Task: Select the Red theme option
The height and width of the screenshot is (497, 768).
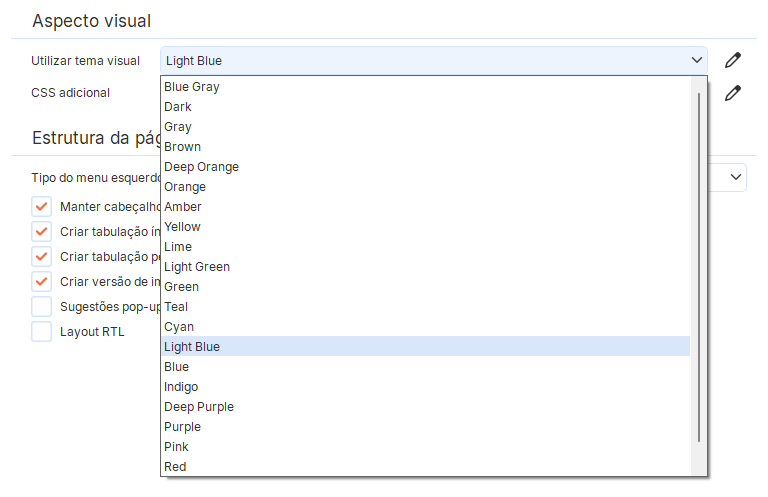Action: pos(175,467)
